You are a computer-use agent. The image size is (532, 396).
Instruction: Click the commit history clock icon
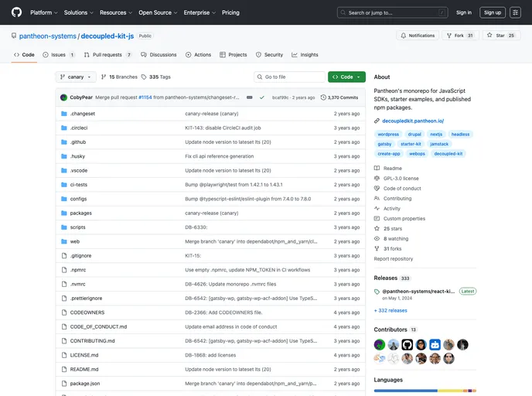point(325,97)
